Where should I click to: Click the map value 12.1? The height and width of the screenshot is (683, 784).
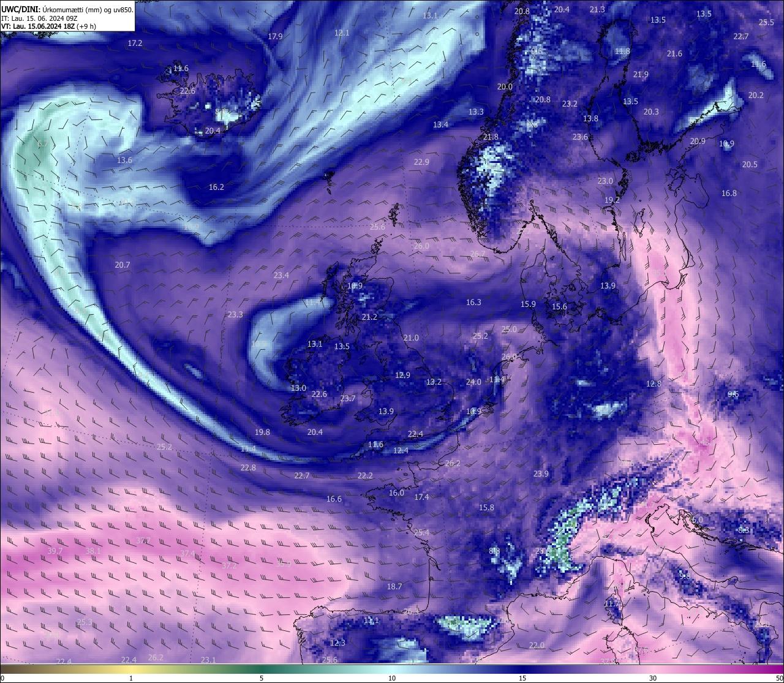(342, 32)
